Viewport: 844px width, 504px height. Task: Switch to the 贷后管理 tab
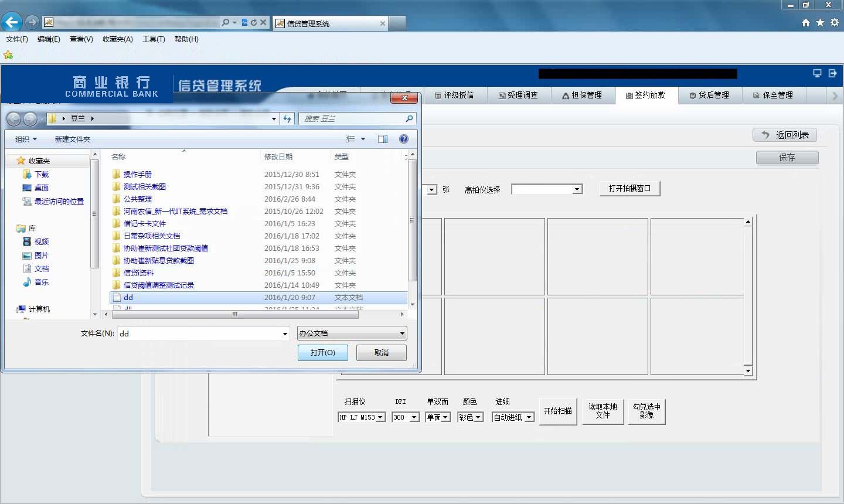710,96
